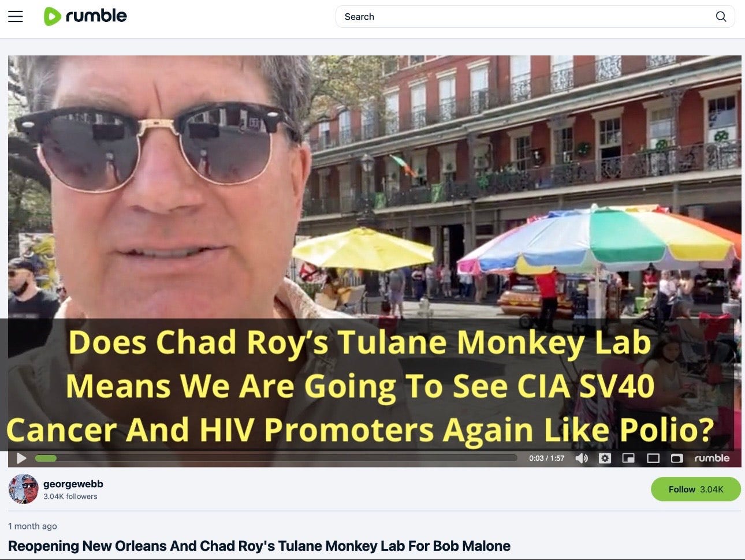Viewport: 745px width, 560px height.
Task: Click the Rumble watermark in player controls
Action: pyautogui.click(x=712, y=458)
